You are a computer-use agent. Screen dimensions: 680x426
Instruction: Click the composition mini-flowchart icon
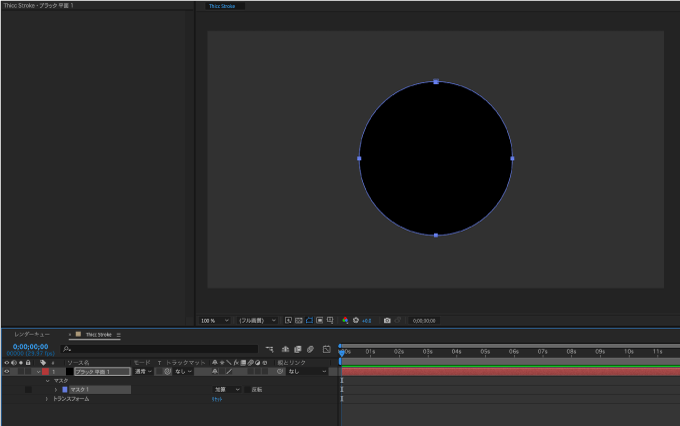click(x=269, y=349)
